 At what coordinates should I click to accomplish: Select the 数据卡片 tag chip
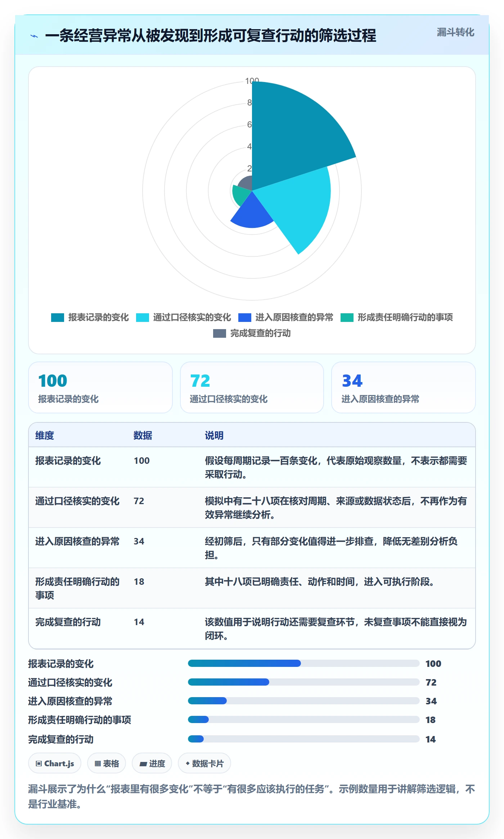(x=204, y=763)
